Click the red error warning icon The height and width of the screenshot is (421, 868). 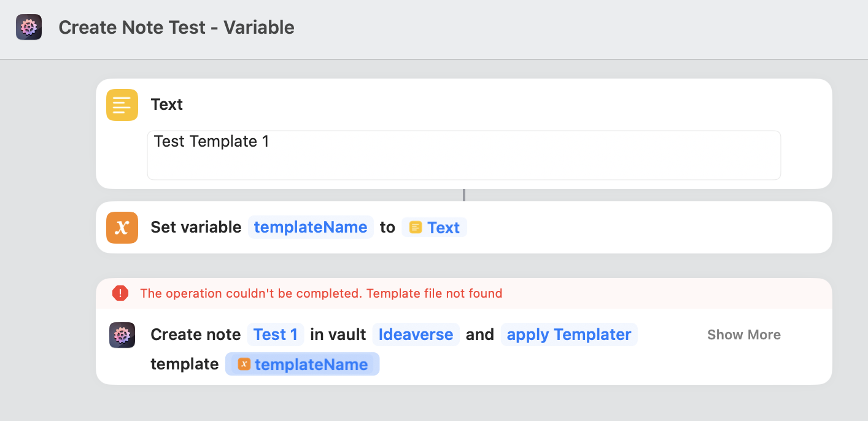coord(120,293)
